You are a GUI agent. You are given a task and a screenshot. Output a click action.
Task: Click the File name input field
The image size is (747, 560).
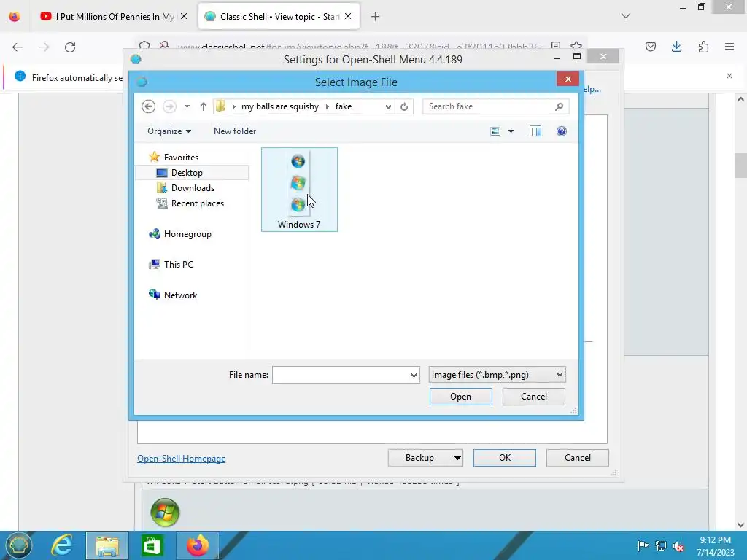341,375
